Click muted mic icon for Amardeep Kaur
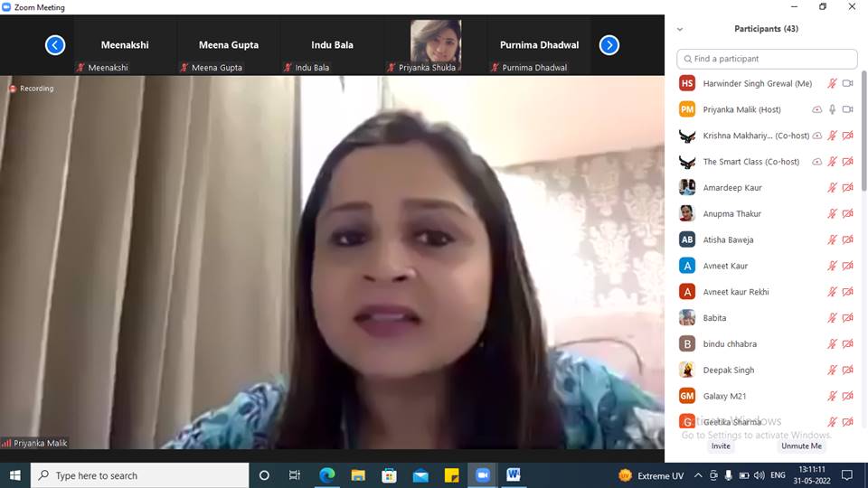Viewport: 868px width, 488px height. point(832,188)
